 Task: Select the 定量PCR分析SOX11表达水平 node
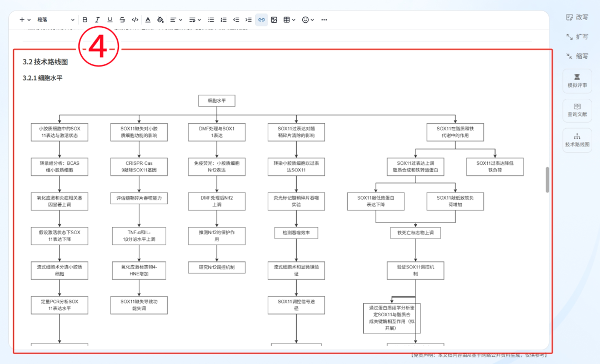(59, 305)
